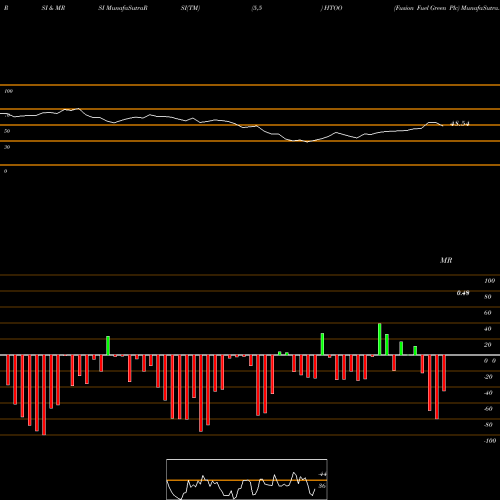Click the 60 label on MR axis
This screenshot has height=500, width=500.
pos(488,313)
